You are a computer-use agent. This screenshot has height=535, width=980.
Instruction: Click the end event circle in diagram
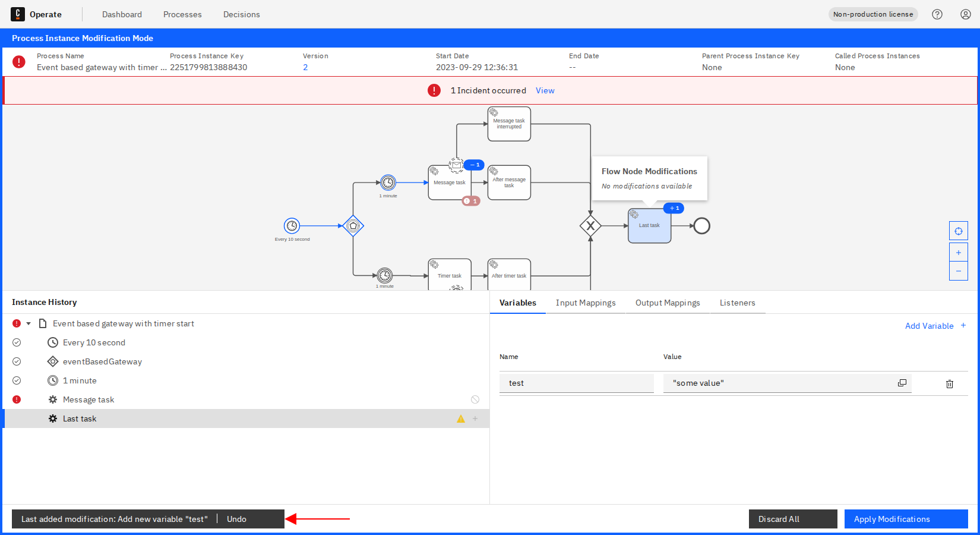[x=701, y=226]
